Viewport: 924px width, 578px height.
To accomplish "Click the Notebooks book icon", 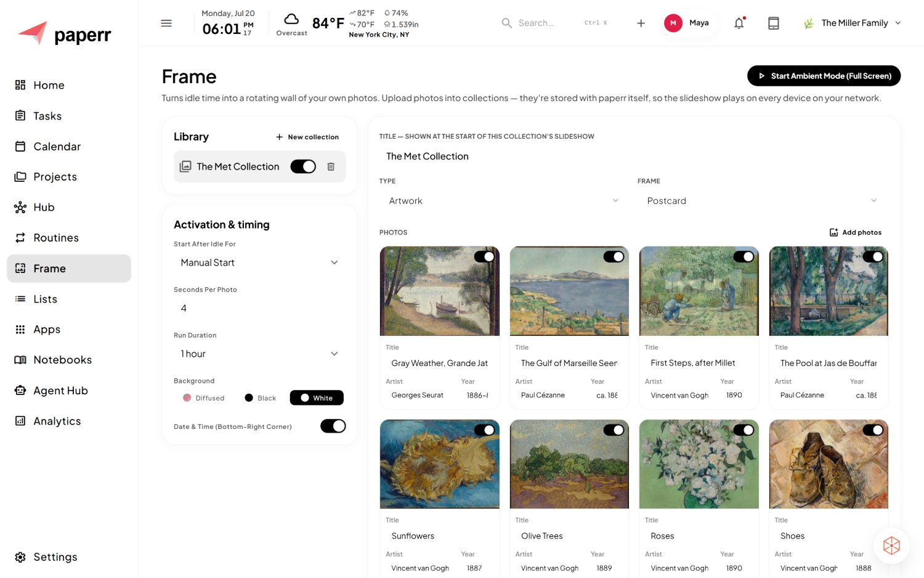I will coord(20,360).
